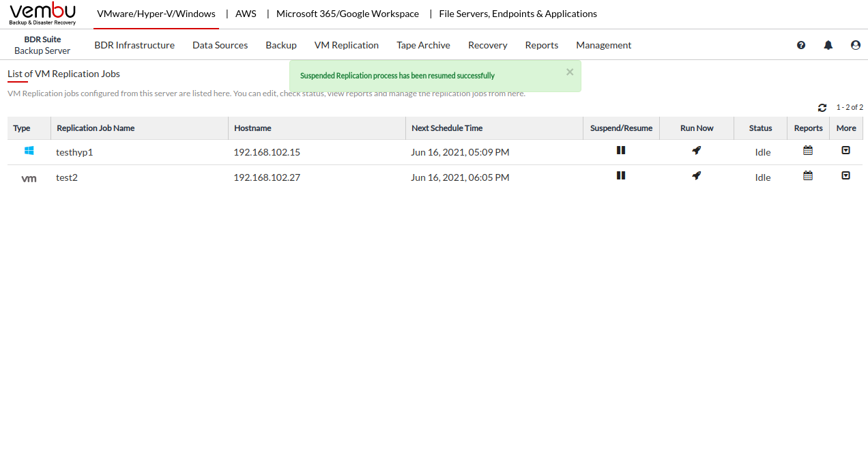Run testhyp1 replication job now
This screenshot has width=868, height=449.
[x=696, y=151]
